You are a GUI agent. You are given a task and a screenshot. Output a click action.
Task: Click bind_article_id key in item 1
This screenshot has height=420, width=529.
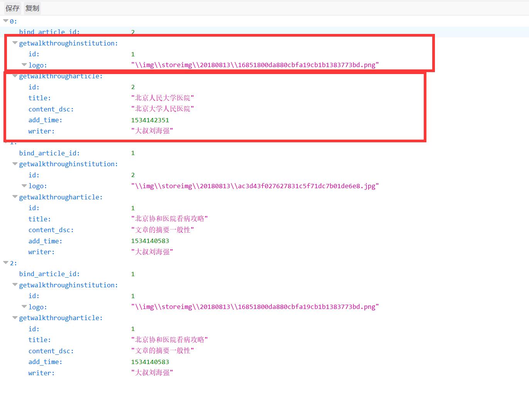click(49, 153)
